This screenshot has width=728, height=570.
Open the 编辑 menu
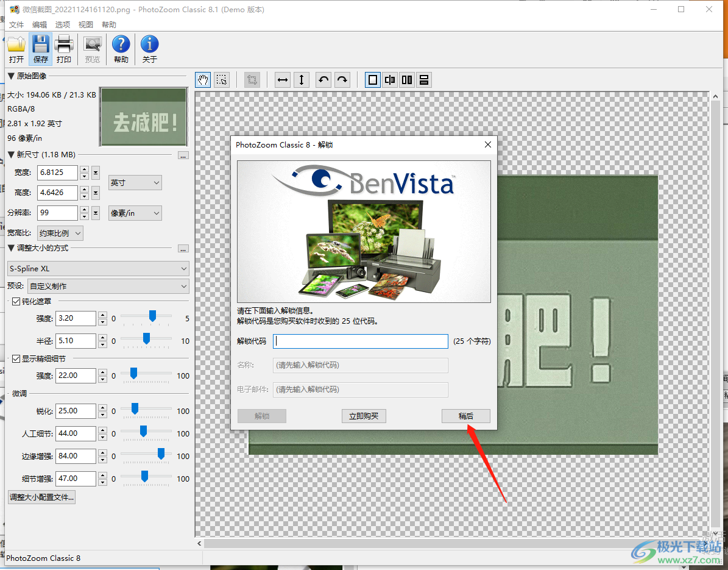(40, 24)
